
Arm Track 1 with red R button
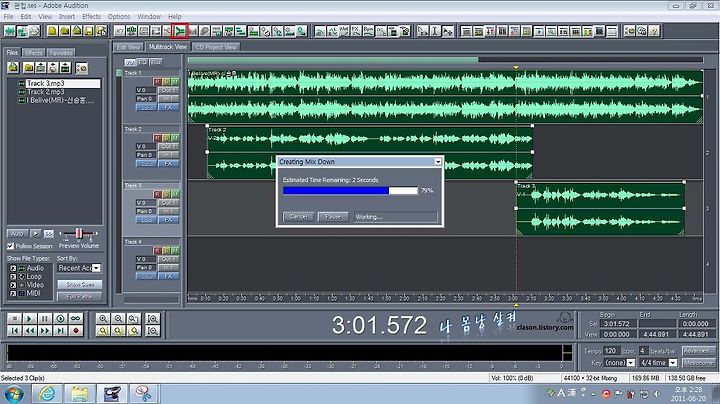(x=157, y=82)
